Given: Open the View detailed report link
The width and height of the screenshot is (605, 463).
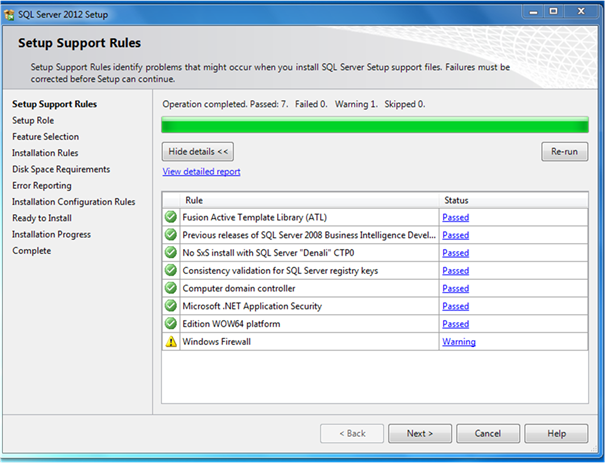Looking at the screenshot, I should (x=201, y=172).
